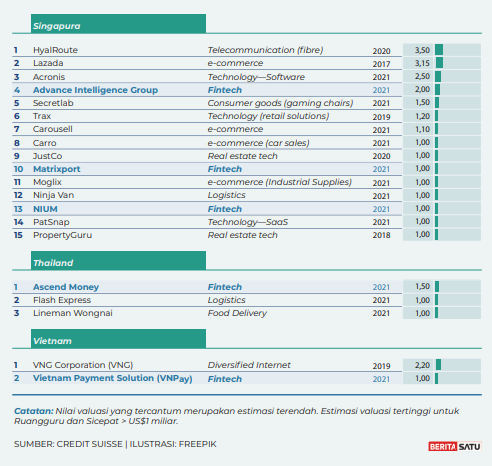Select the HyalRoute company name
Viewport: 492px width, 466px height.
(x=55, y=50)
